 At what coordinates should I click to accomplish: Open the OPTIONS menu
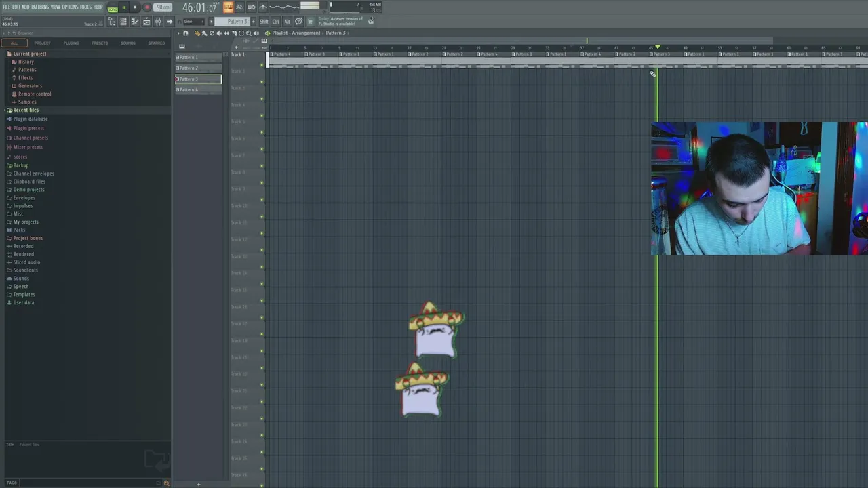[70, 7]
